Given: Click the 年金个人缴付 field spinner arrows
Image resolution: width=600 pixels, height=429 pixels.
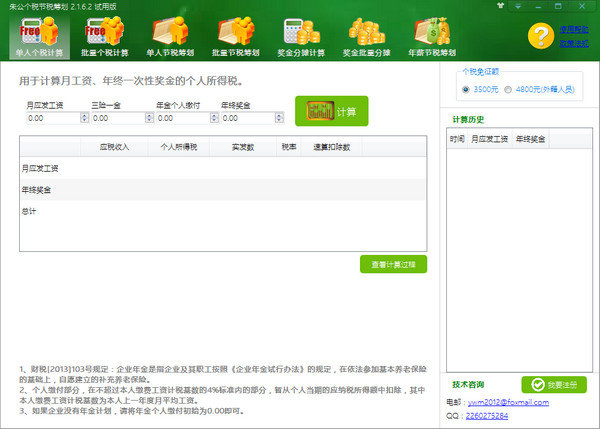Looking at the screenshot, I should [x=215, y=118].
